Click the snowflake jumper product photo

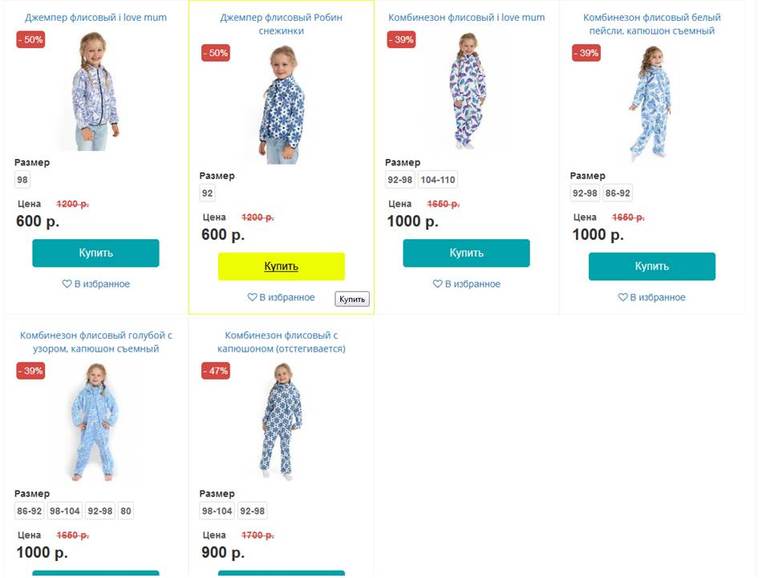(x=281, y=105)
